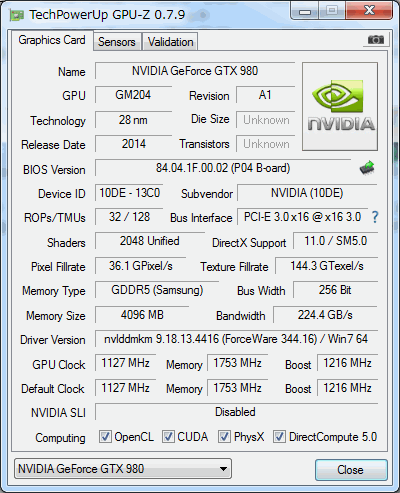400x493 pixels.
Task: Click the BIOS save chip icon
Action: tap(367, 168)
